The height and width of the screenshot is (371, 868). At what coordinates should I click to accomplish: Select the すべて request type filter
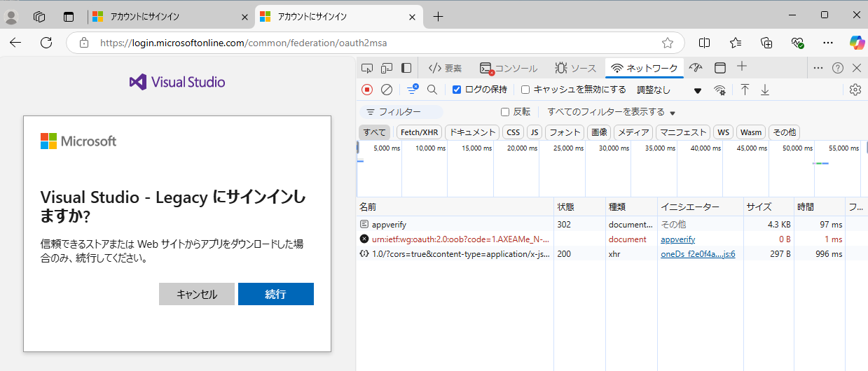[374, 132]
